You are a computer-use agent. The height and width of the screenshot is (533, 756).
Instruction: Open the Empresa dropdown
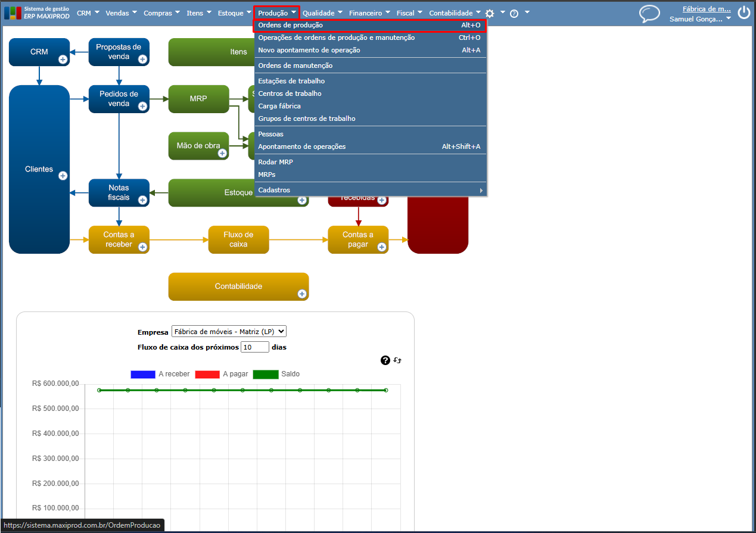[229, 331]
